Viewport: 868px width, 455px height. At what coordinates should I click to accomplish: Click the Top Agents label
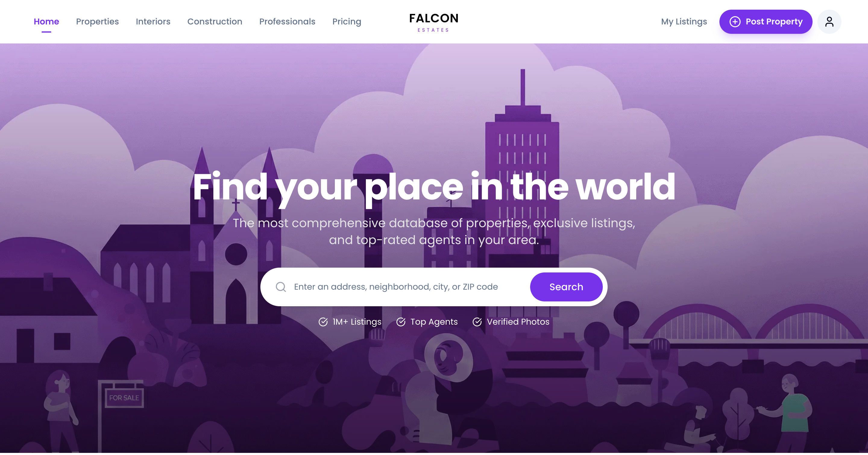pos(434,322)
